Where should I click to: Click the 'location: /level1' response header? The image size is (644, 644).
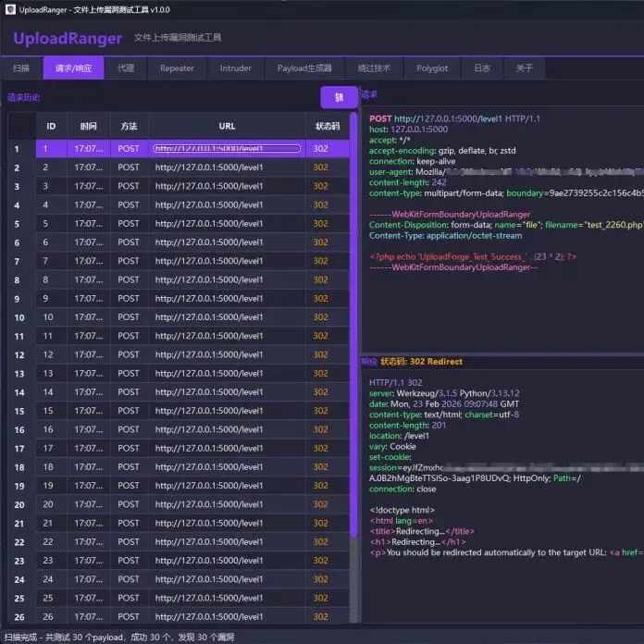[399, 436]
